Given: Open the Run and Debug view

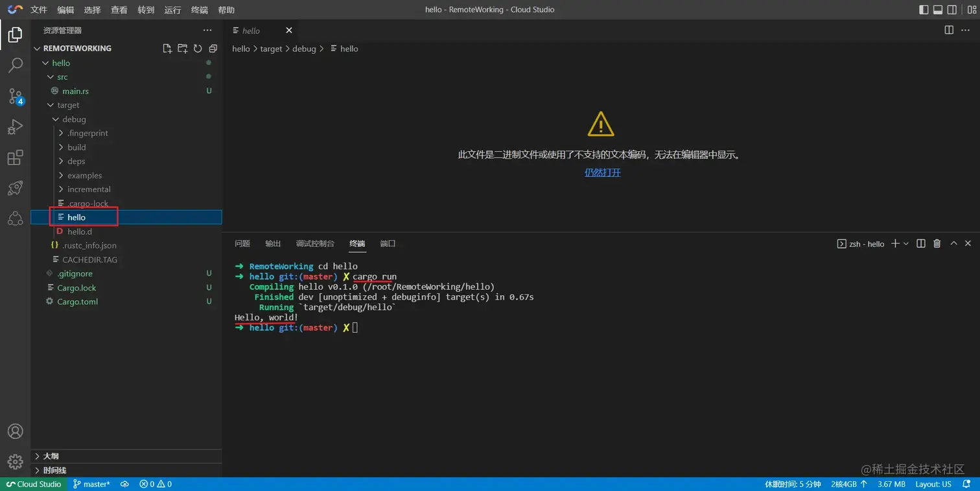Looking at the screenshot, I should pyautogui.click(x=15, y=127).
